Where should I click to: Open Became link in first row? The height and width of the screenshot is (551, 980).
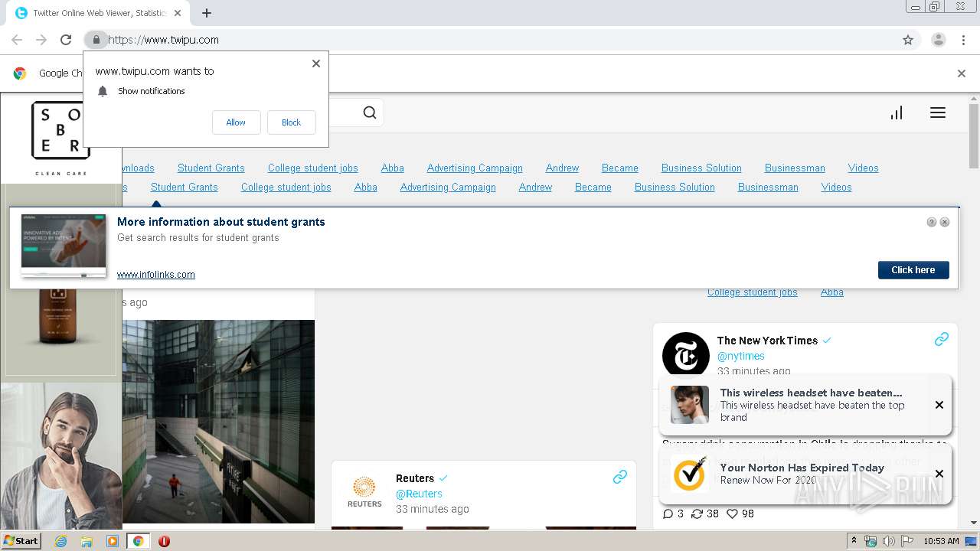[620, 168]
